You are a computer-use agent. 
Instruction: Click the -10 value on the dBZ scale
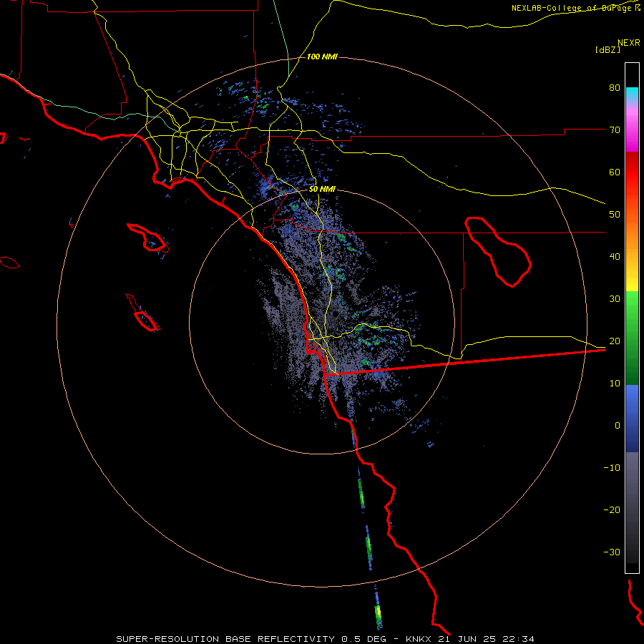[612, 468]
